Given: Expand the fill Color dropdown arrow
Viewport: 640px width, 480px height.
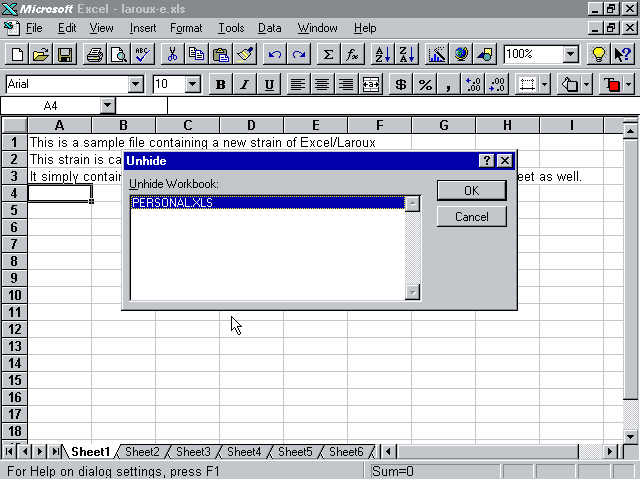Looking at the screenshot, I should pyautogui.click(x=587, y=84).
